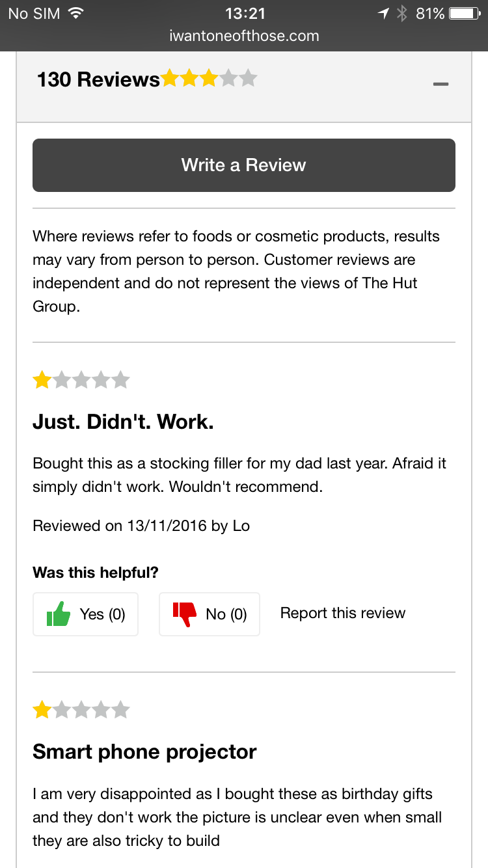Collapse the reviews section with the minus control
The image size is (488, 868).
coord(441,83)
